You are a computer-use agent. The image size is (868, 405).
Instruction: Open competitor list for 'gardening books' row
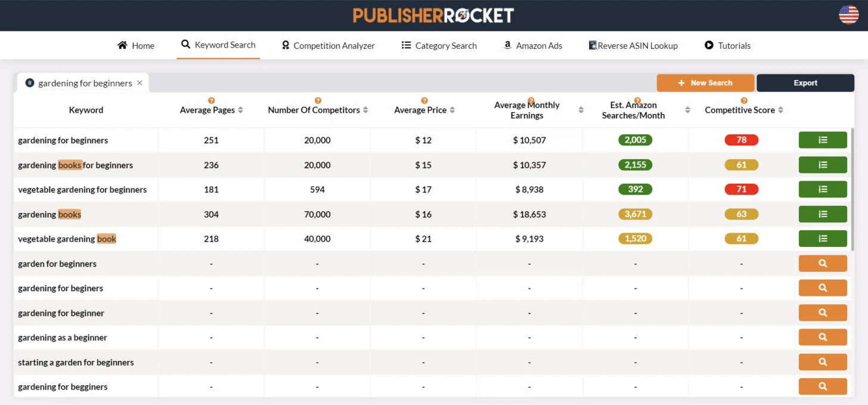coord(823,214)
